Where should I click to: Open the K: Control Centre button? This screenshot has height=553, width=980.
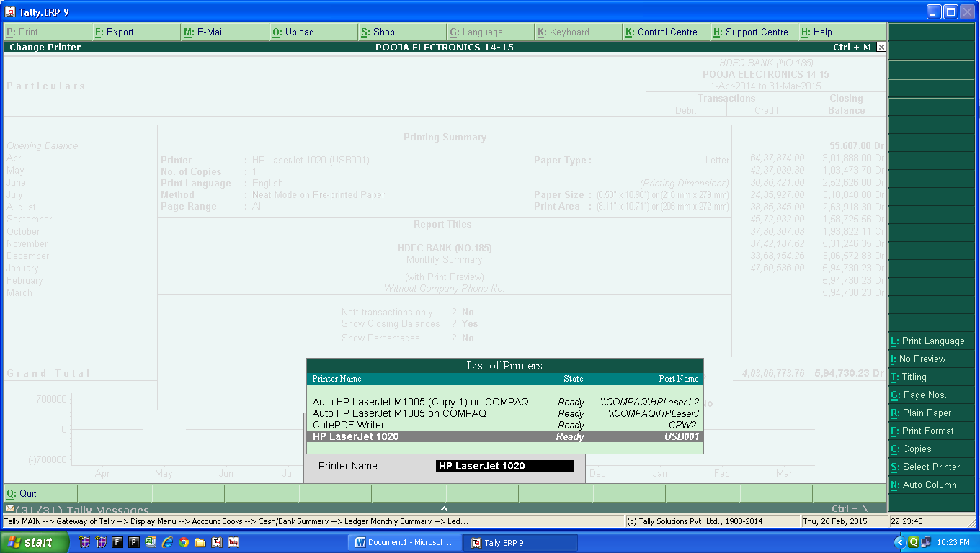[x=667, y=32]
